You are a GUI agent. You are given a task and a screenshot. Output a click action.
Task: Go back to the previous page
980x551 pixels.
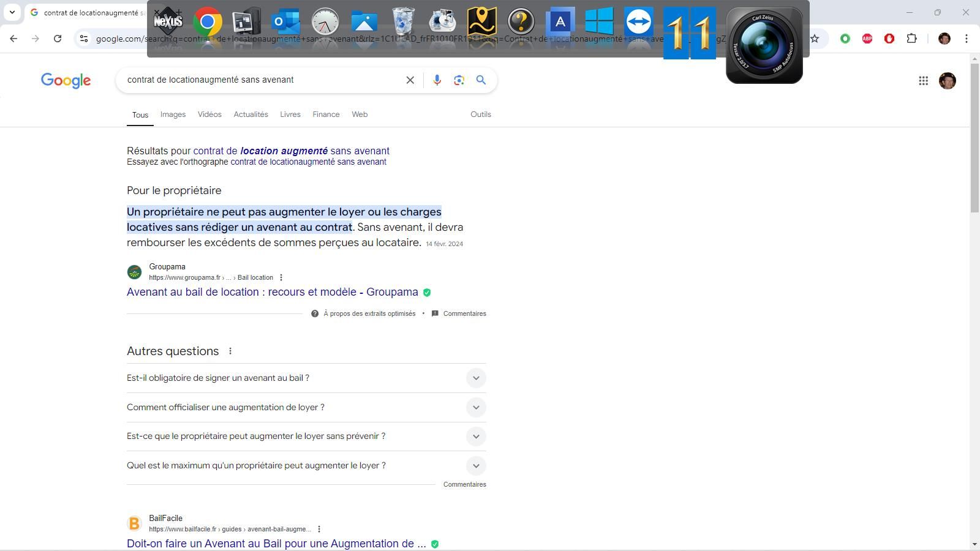tap(13, 39)
